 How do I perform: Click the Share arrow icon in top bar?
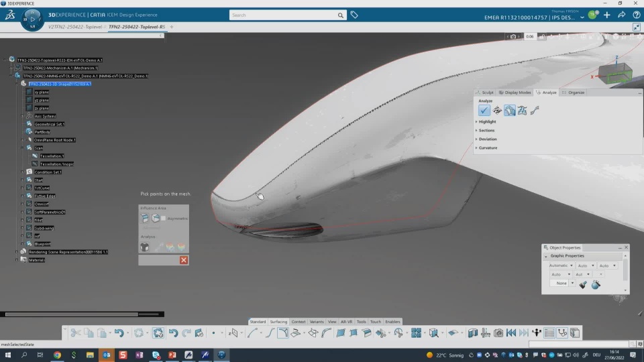click(x=622, y=15)
